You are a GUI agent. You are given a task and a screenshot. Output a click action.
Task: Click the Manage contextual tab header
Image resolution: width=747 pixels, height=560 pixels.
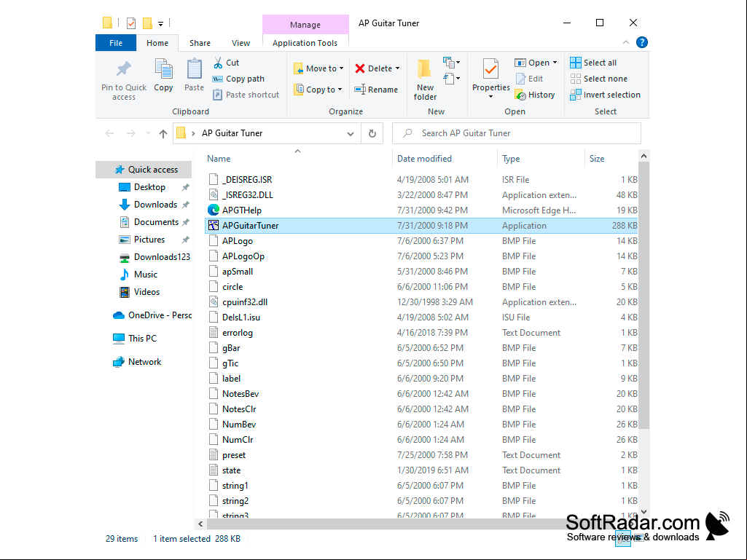305,24
